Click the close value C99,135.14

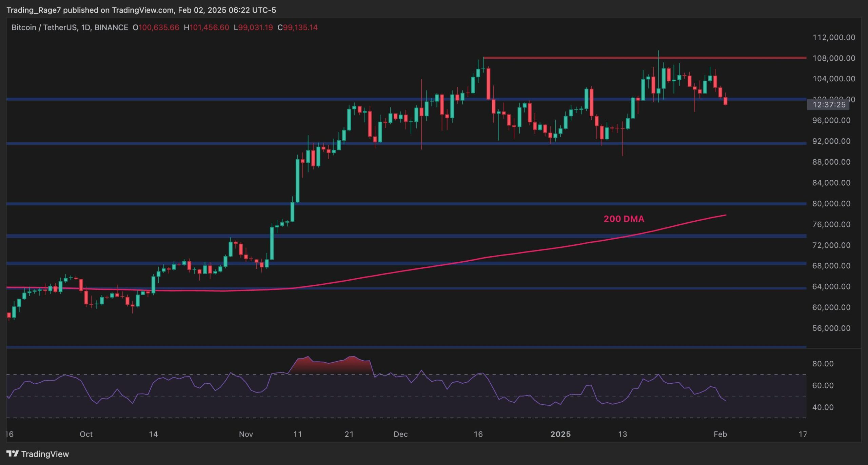click(297, 27)
